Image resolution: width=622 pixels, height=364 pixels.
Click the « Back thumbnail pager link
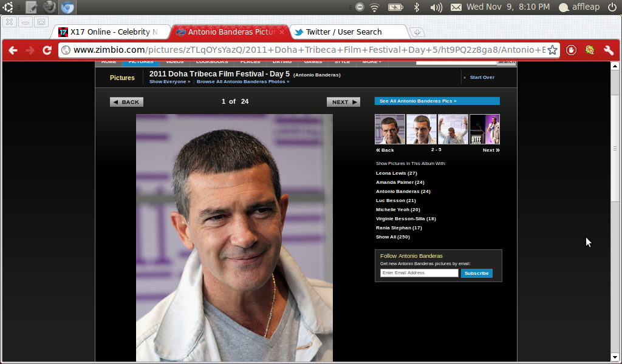pos(384,150)
